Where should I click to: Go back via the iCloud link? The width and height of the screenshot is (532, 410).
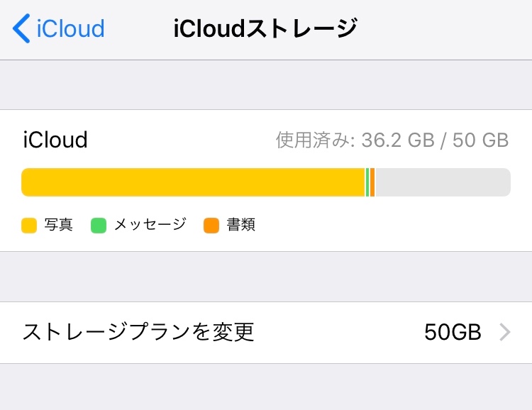pyautogui.click(x=70, y=29)
